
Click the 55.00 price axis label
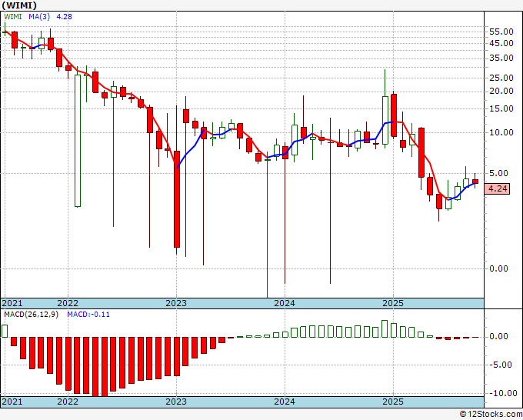click(x=501, y=32)
